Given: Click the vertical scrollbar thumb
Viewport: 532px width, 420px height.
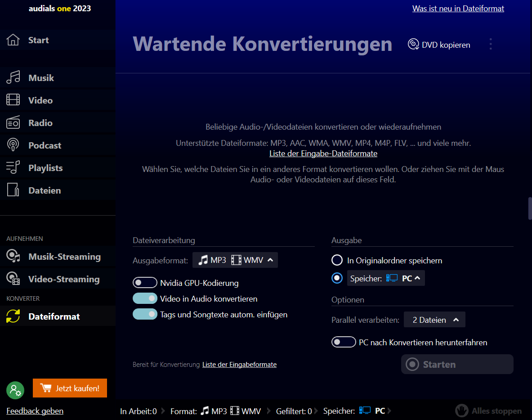Looking at the screenshot, I should pyautogui.click(x=530, y=208).
